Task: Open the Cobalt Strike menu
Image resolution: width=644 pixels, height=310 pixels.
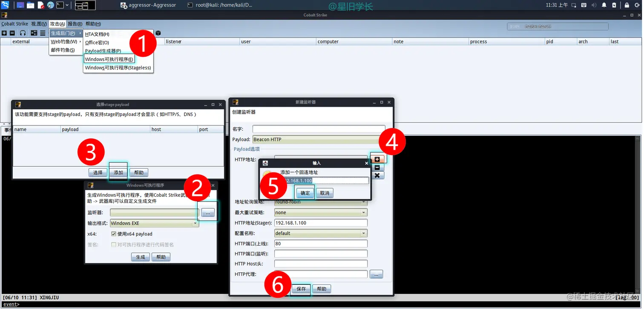Action: (14, 24)
